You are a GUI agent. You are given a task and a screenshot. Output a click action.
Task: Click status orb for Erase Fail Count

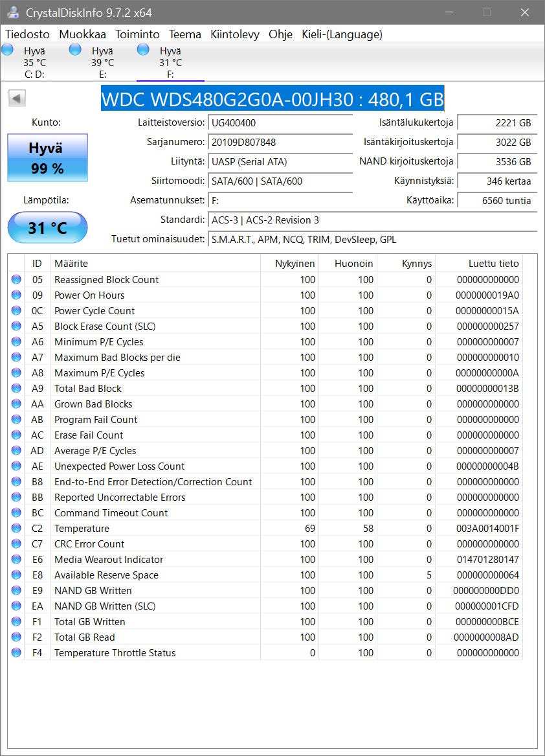click(x=16, y=435)
